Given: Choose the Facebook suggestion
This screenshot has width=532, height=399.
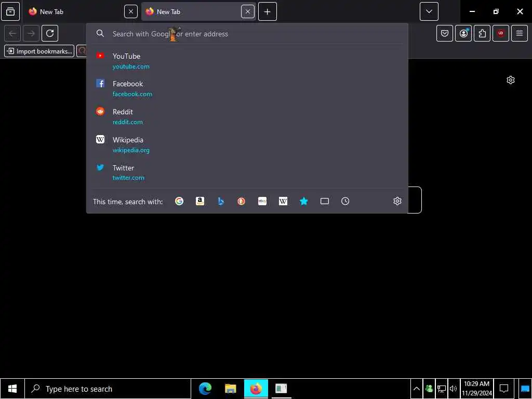Looking at the screenshot, I should 247,88.
